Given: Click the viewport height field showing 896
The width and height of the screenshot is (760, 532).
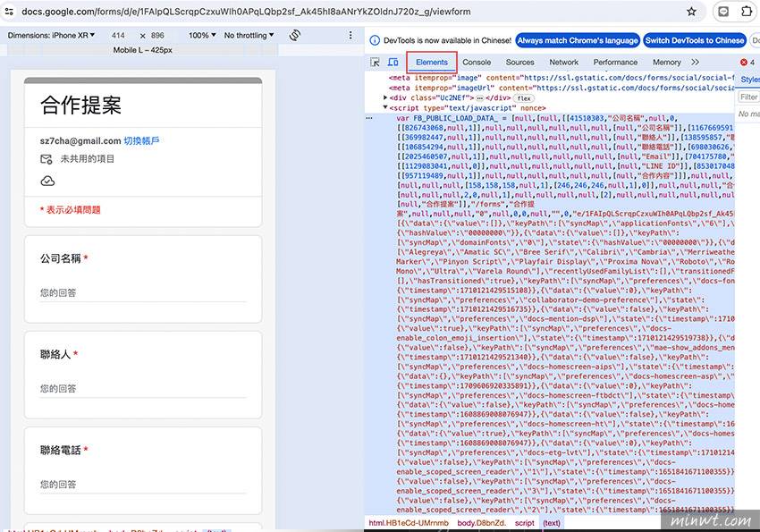Looking at the screenshot, I should [157, 36].
